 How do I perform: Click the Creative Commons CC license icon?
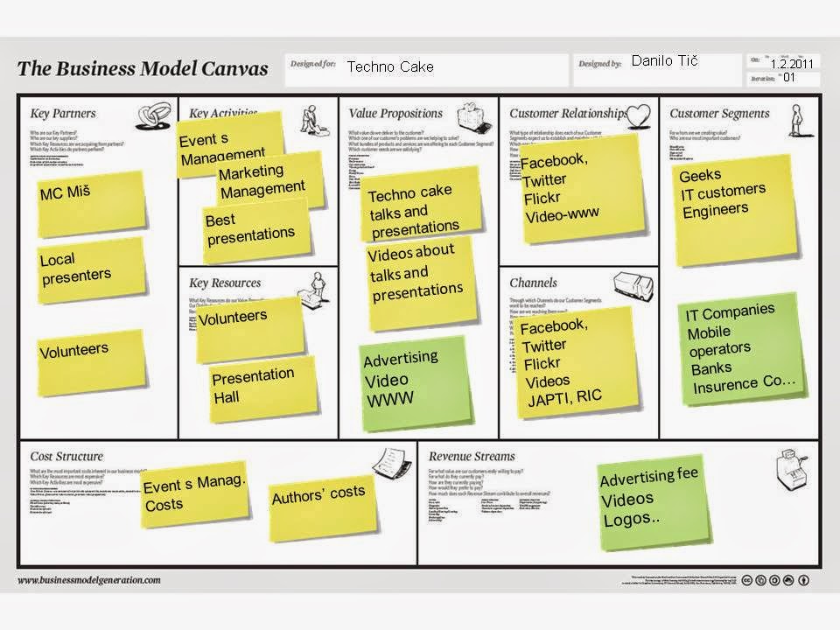pyautogui.click(x=746, y=580)
